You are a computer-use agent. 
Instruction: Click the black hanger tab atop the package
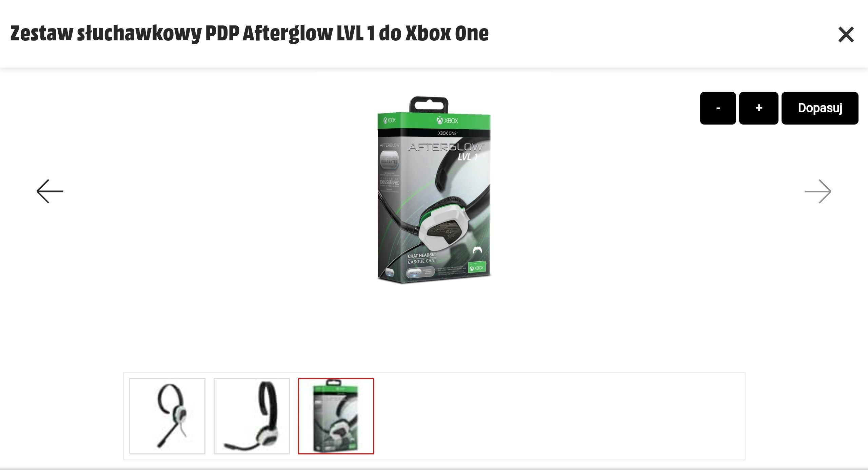point(429,105)
